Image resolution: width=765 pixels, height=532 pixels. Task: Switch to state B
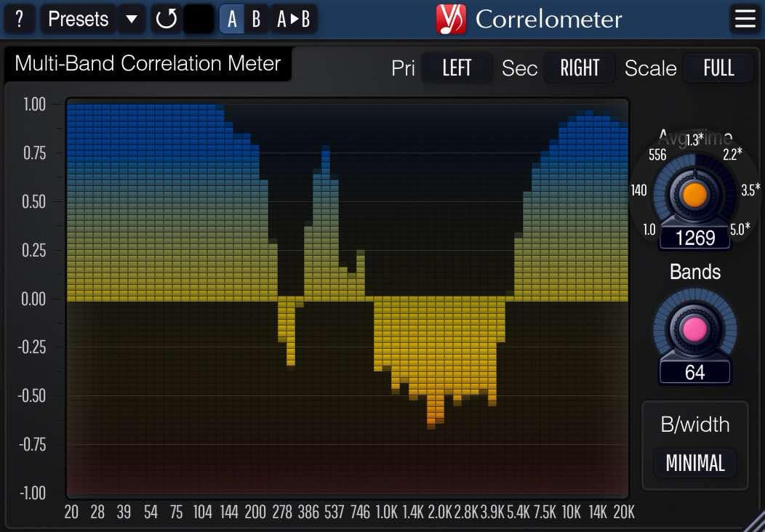(x=256, y=19)
